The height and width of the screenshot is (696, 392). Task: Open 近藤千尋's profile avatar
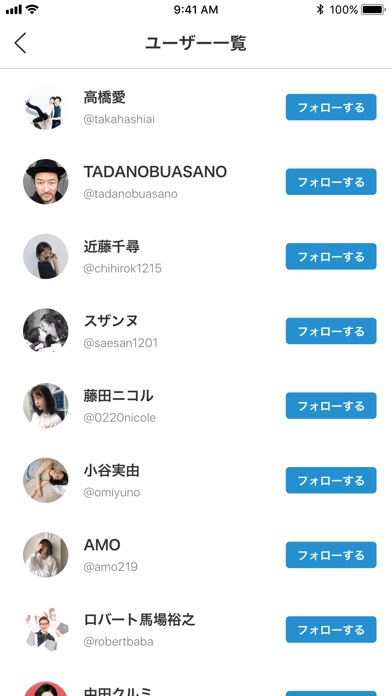[46, 257]
